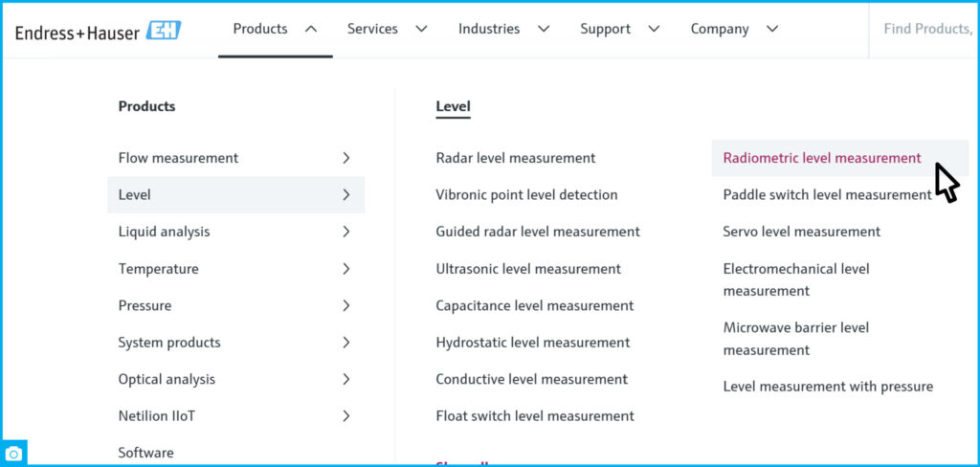Click the Endress+Hauser logo

[x=98, y=31]
